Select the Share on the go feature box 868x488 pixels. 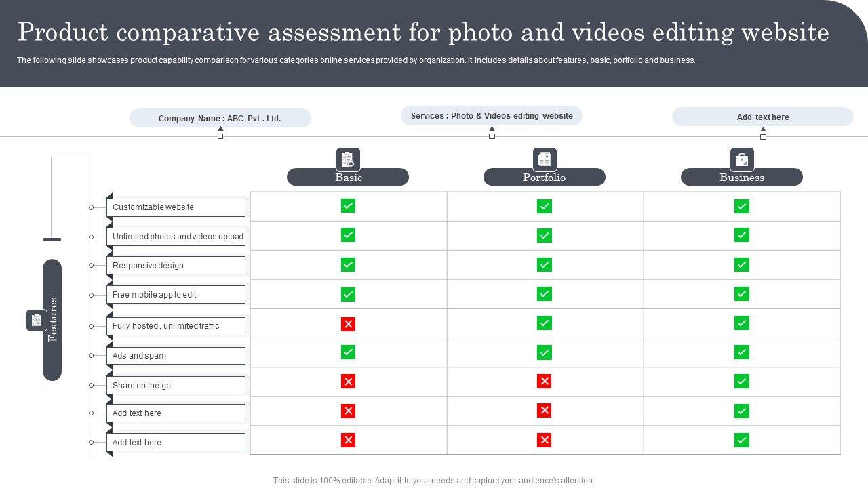[x=176, y=386]
